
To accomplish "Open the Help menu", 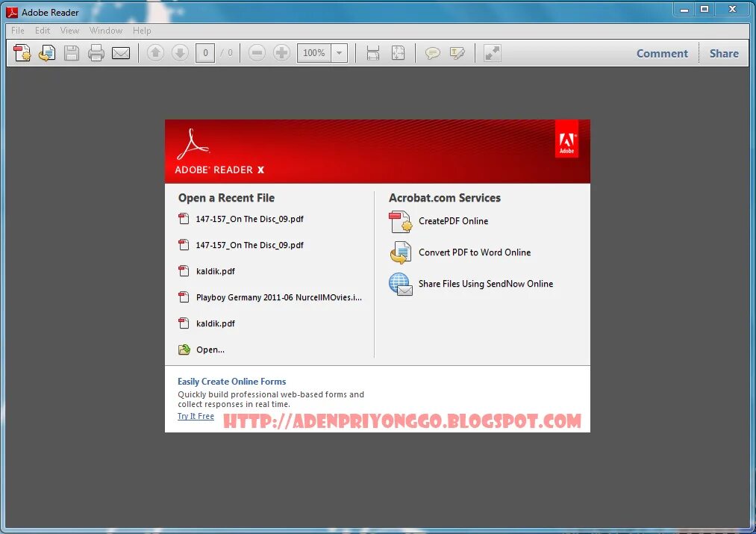I will pos(142,31).
